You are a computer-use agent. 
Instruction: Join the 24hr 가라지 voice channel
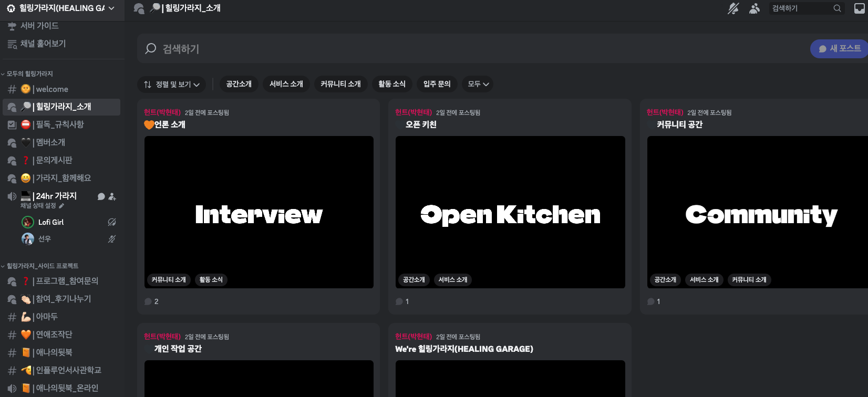(x=56, y=196)
